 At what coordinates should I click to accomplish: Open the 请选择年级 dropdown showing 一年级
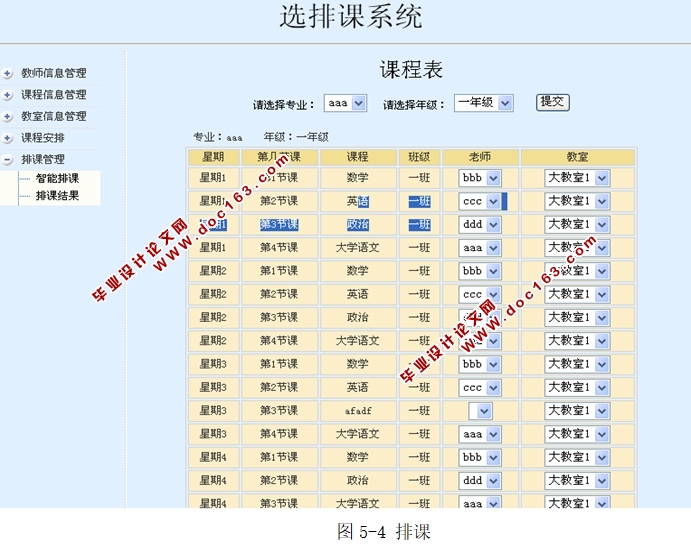pyautogui.click(x=483, y=103)
